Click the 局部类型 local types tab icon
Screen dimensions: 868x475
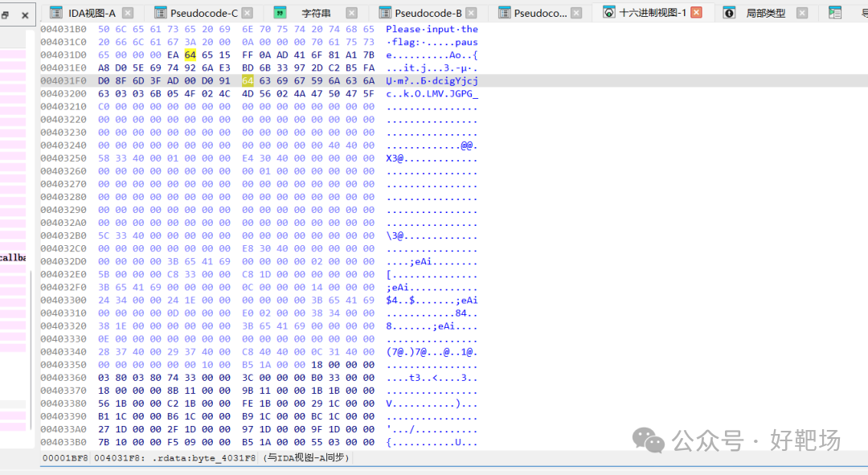pyautogui.click(x=730, y=13)
